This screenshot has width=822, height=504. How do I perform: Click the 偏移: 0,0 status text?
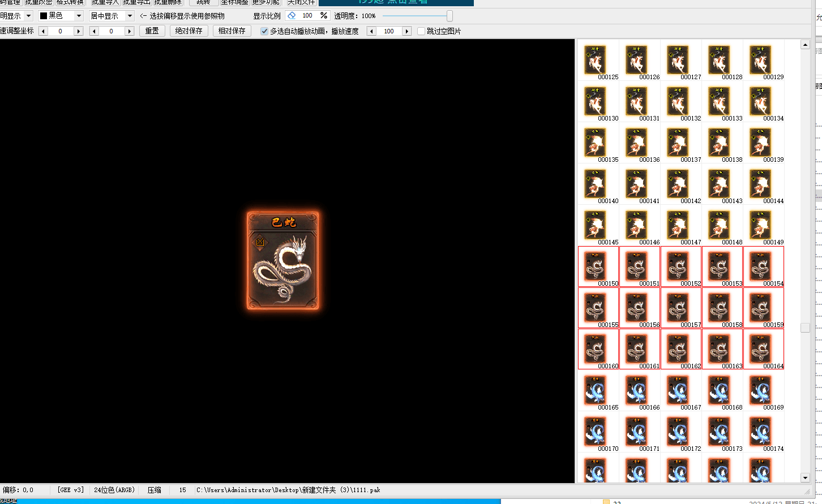[18, 490]
